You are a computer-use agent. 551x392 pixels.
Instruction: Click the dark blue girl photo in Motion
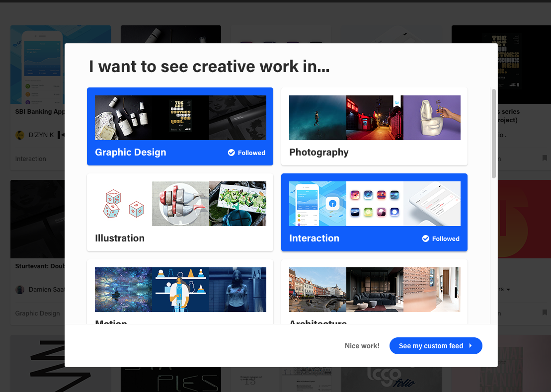tap(237, 290)
